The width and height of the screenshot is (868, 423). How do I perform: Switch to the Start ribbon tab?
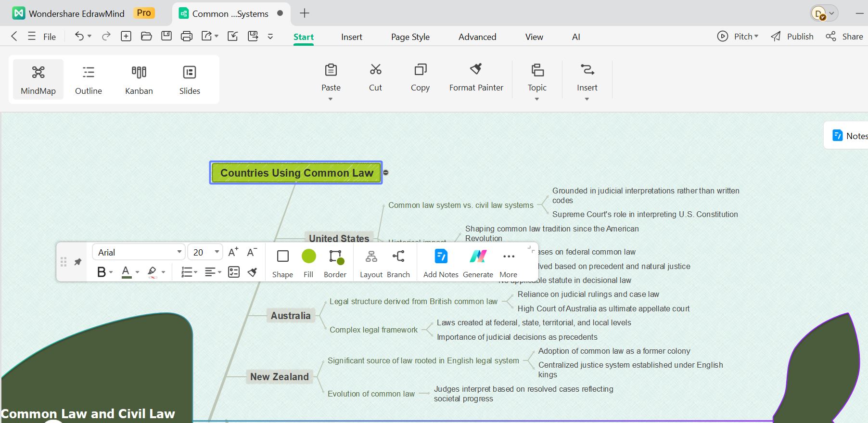click(x=304, y=37)
